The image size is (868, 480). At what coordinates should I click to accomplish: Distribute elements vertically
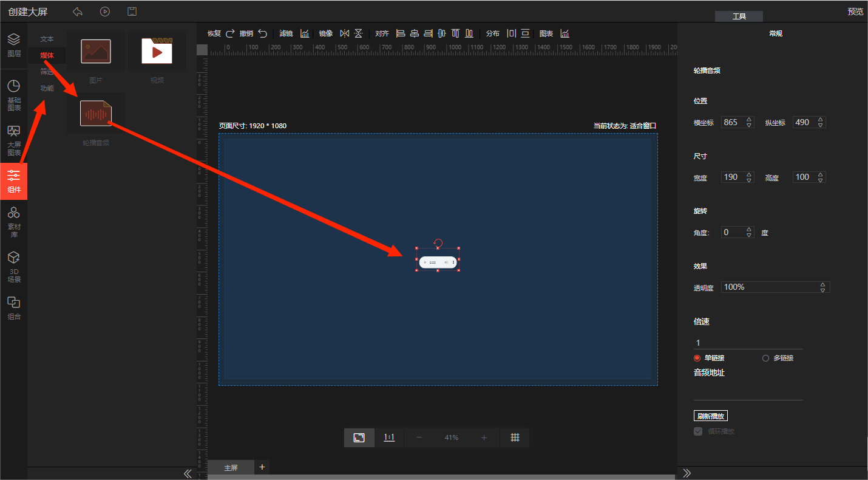[525, 33]
